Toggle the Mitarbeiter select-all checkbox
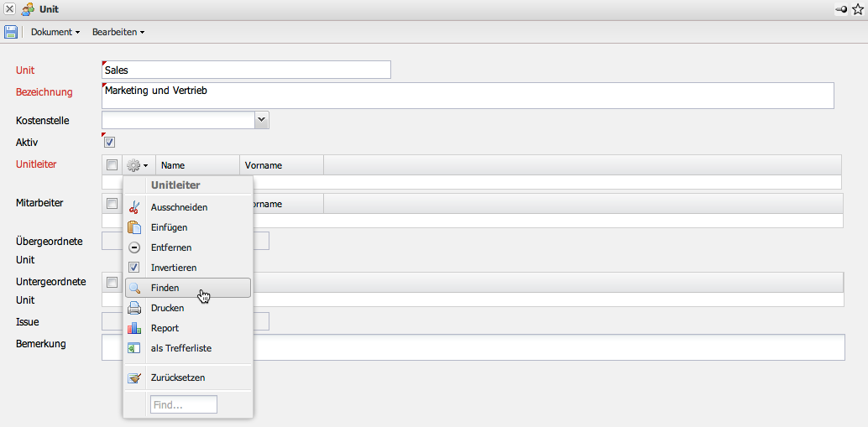This screenshot has height=427, width=868. [112, 204]
